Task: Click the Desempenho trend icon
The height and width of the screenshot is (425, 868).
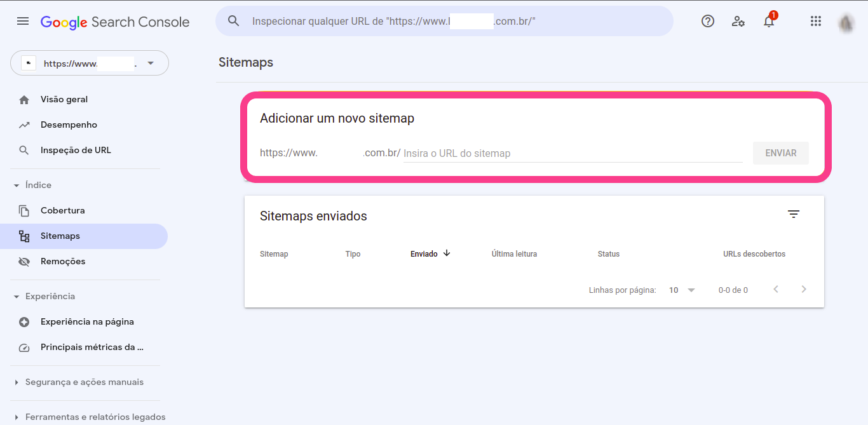Action: pos(24,125)
